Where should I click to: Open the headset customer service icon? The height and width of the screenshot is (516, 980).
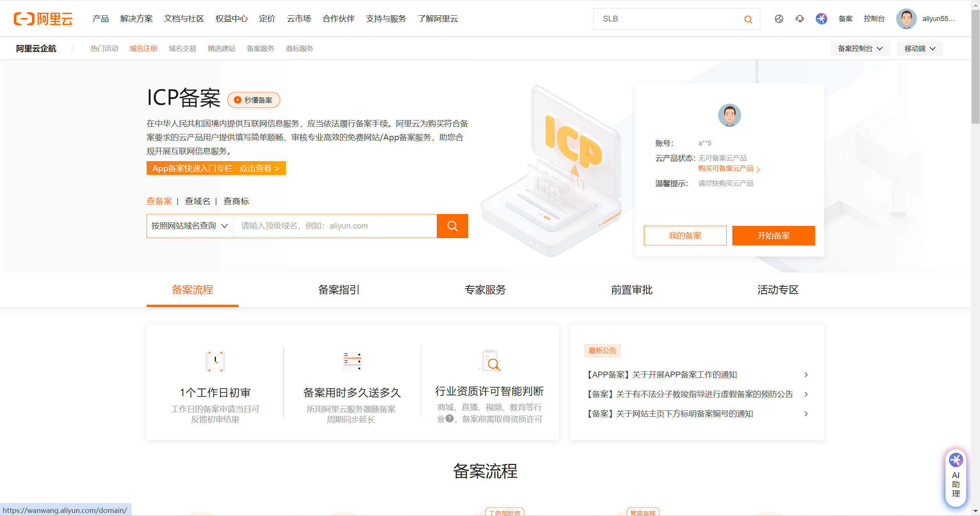[x=799, y=19]
